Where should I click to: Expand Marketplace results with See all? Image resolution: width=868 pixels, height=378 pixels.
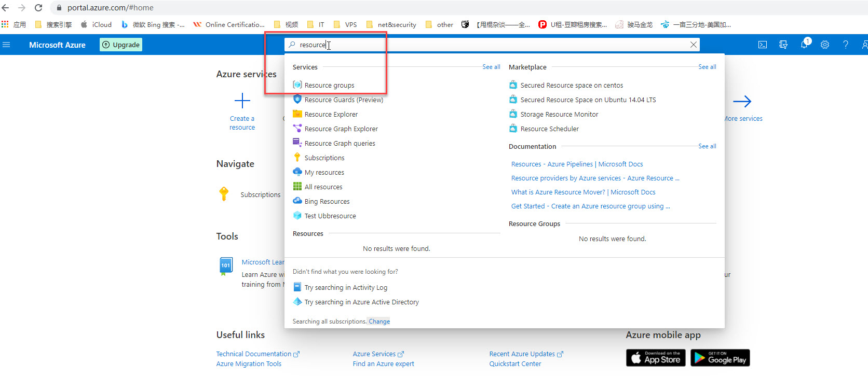click(707, 67)
